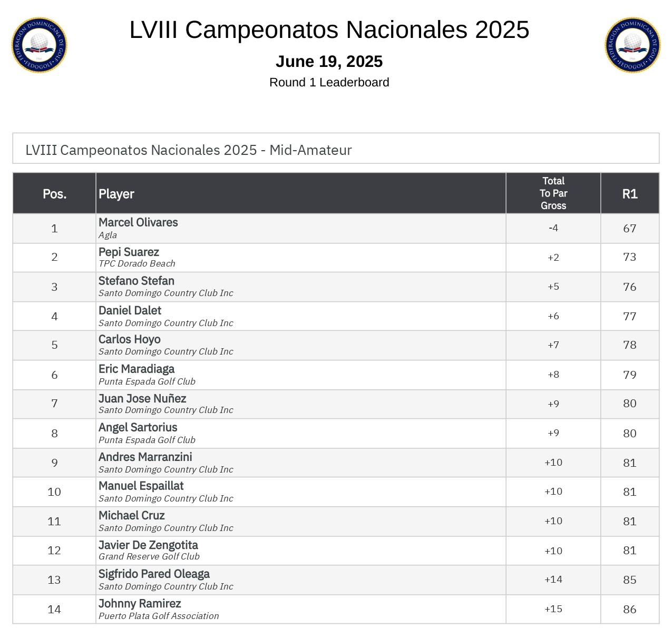
Task: Click the Pos. column header
Action: tap(54, 194)
